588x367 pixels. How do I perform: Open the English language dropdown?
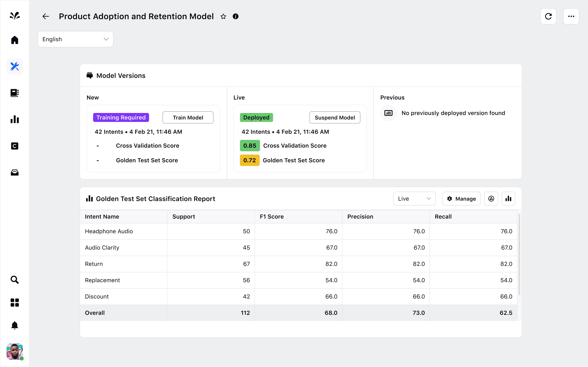(x=75, y=39)
